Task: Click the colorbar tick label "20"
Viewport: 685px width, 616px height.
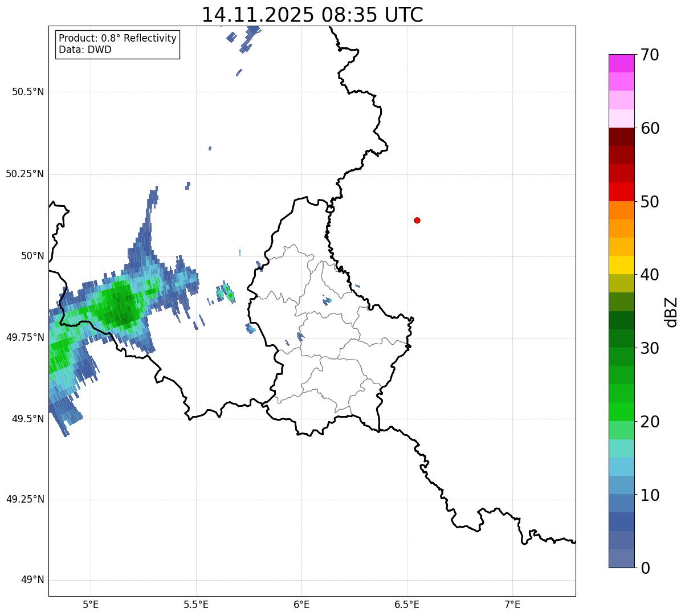Action: click(x=650, y=422)
